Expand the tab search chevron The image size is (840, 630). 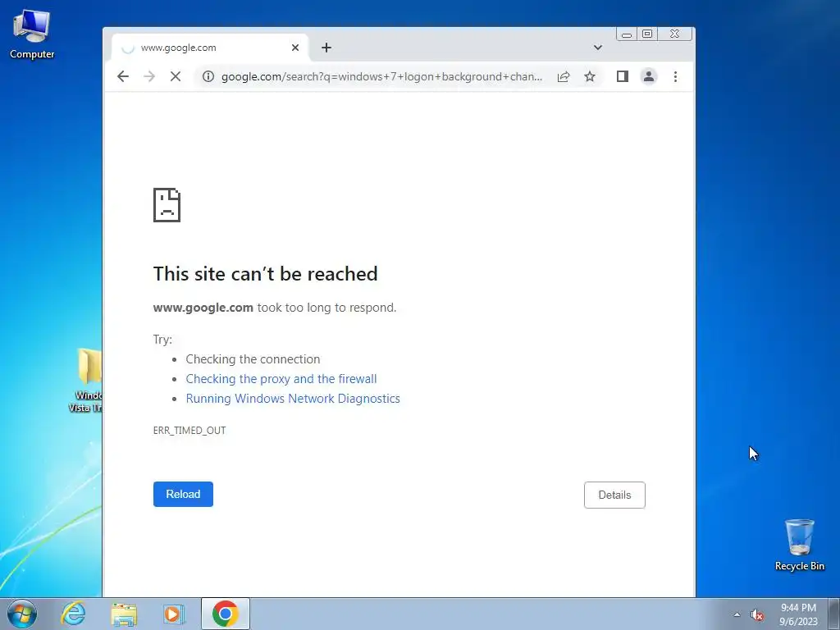coord(598,48)
